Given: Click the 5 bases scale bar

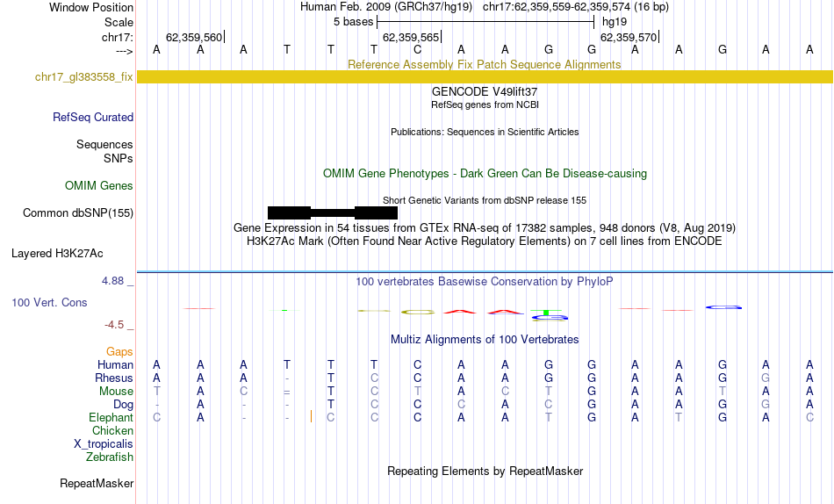Looking at the screenshot, I should (485, 22).
